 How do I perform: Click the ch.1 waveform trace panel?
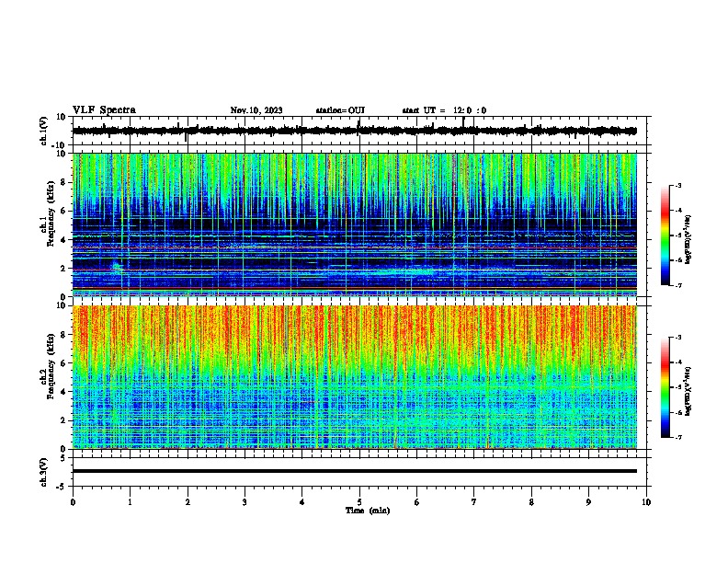click(x=359, y=131)
